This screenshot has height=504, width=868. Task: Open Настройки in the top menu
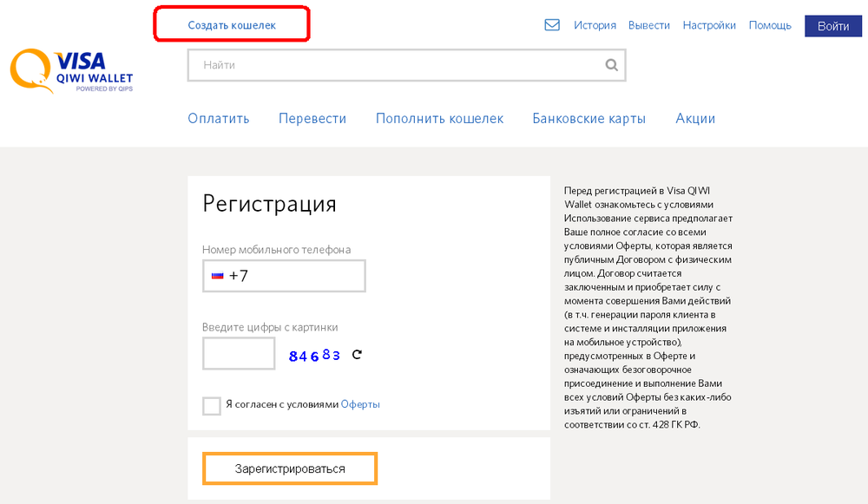click(x=709, y=25)
